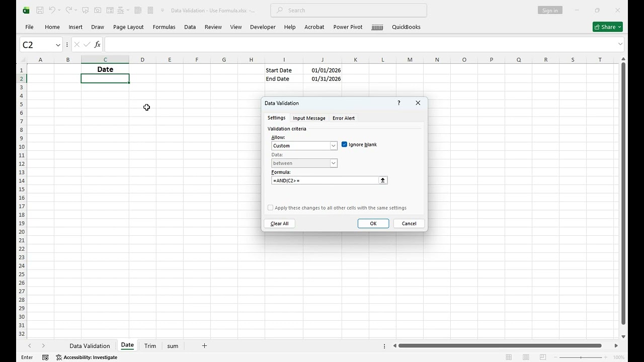Screen dimensions: 644x362
Task: Go to the next sheet tab with the arrow
Action: [43, 346]
